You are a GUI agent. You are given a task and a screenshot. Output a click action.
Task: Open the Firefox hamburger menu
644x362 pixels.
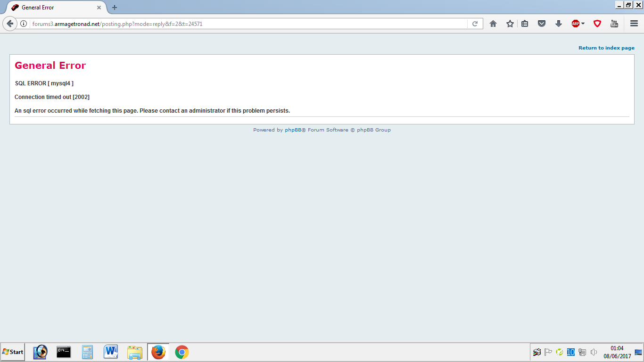pos(634,24)
